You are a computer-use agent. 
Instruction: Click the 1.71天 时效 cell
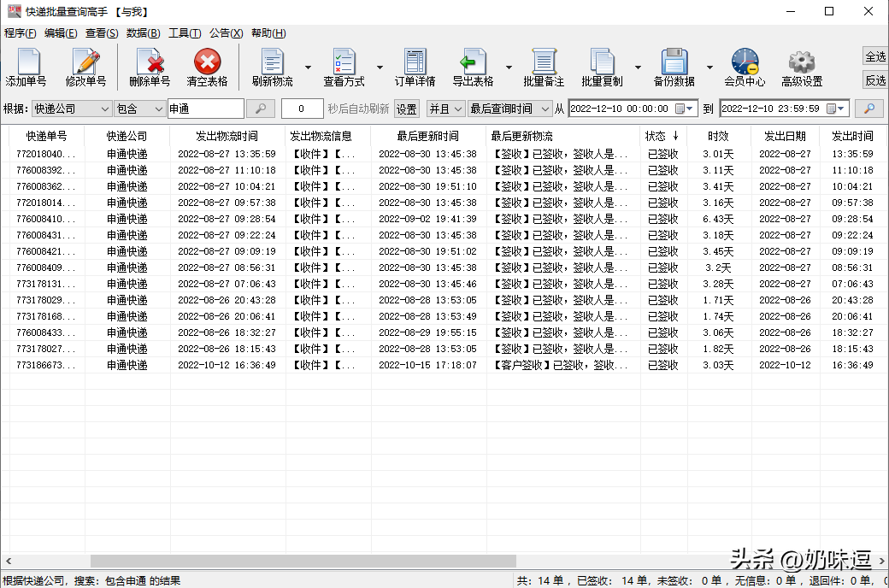(x=718, y=300)
